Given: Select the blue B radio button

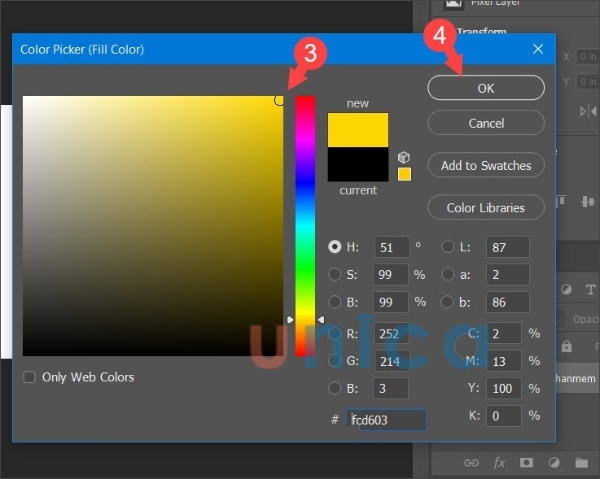Looking at the screenshot, I should [x=334, y=388].
